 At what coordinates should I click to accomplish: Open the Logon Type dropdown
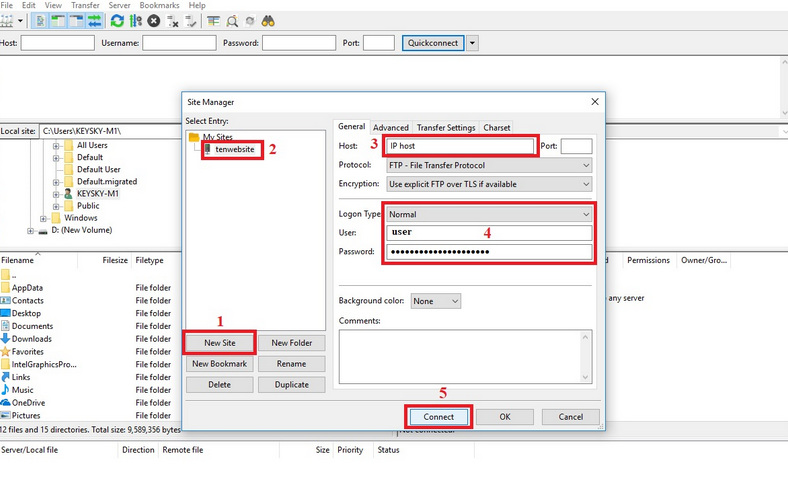pyautogui.click(x=490, y=214)
